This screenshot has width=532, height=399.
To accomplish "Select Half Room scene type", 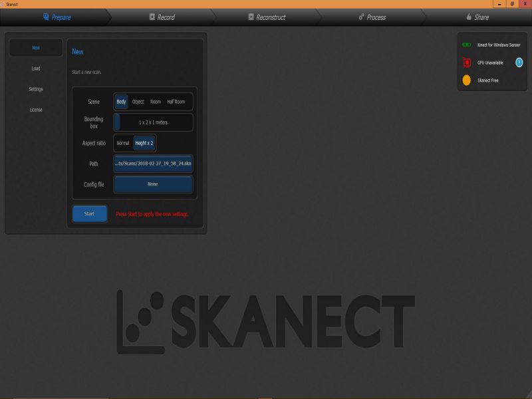I will pos(176,102).
